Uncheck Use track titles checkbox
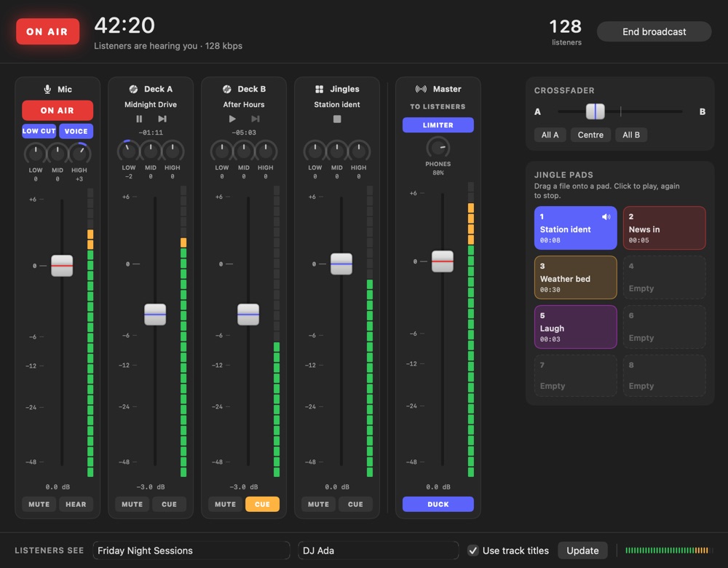 [x=472, y=551]
